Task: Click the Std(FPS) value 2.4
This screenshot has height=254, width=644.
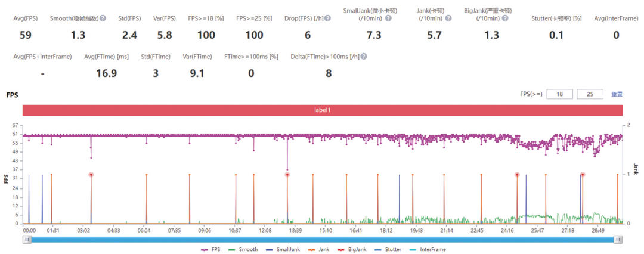Action: click(129, 35)
